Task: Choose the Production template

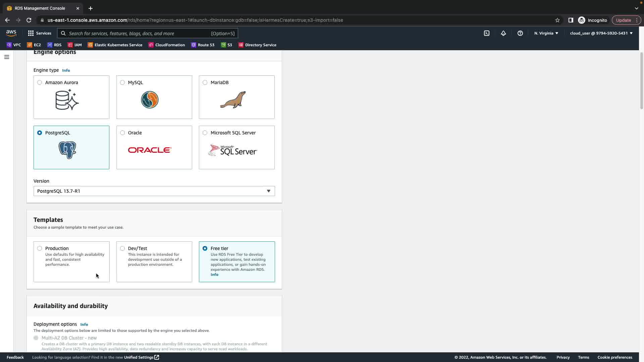Action: coord(40,248)
